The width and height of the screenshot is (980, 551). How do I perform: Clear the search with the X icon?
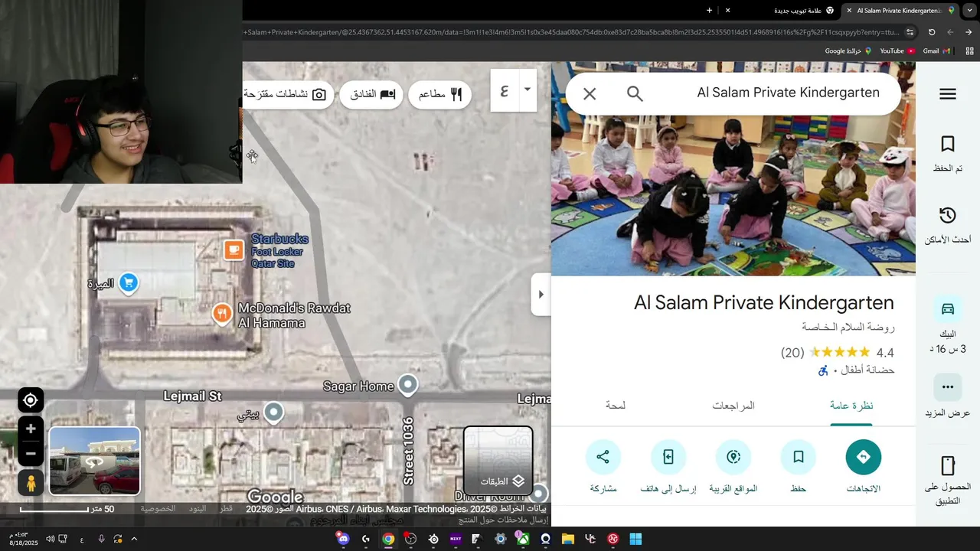pos(590,93)
